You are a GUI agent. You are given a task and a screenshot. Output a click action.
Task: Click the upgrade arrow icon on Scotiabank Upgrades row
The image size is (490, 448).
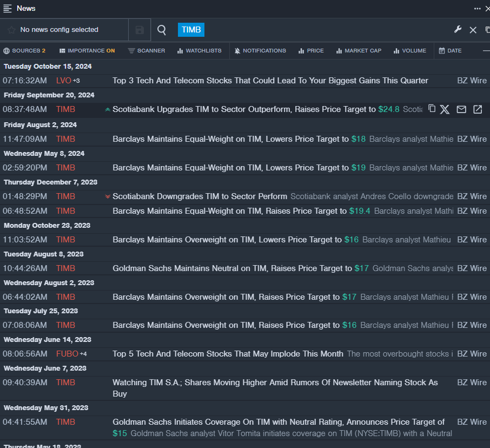tap(108, 109)
